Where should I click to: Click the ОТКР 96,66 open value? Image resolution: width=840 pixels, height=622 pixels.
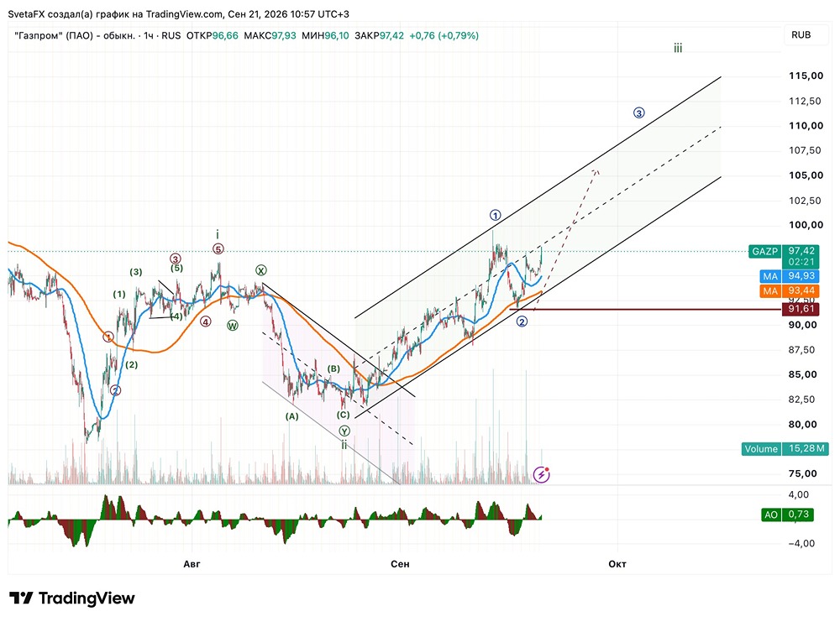coord(213,36)
